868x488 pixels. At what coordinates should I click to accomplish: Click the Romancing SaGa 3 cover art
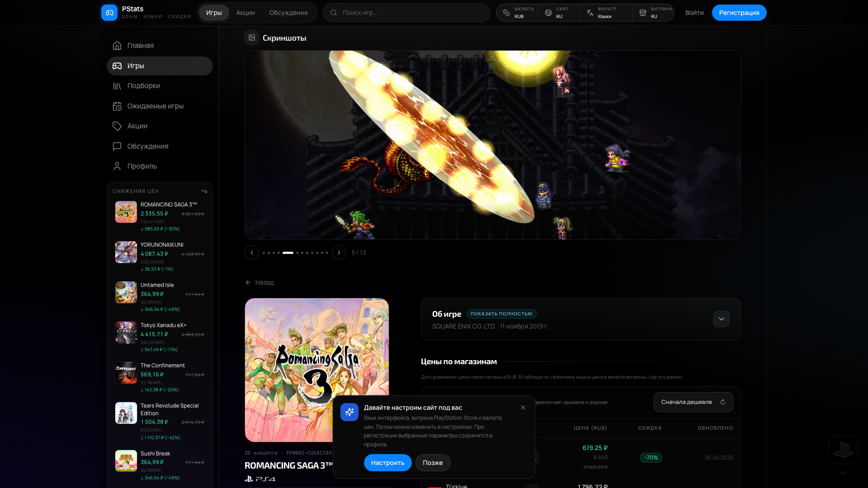click(317, 370)
